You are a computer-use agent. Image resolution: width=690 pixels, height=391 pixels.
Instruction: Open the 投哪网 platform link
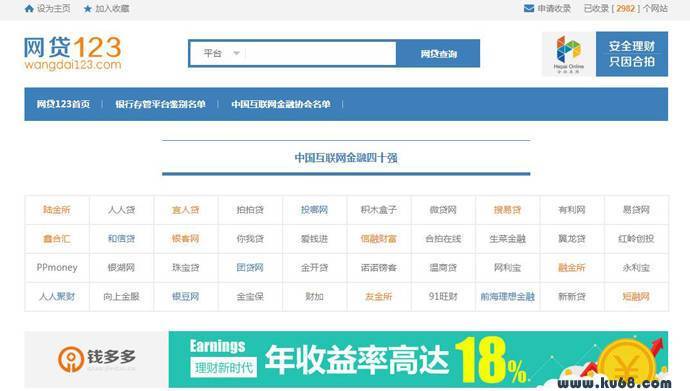point(314,210)
